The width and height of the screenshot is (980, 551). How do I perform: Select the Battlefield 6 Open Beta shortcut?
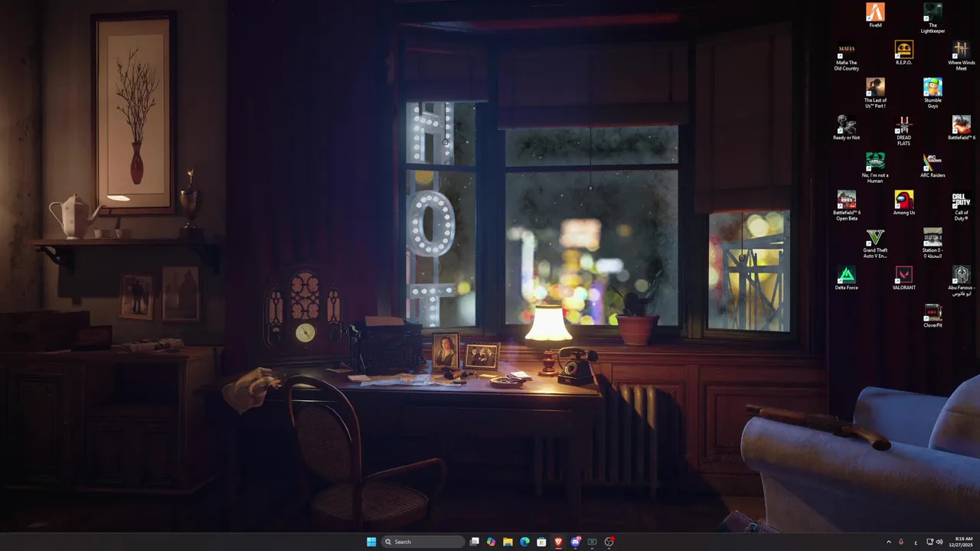click(x=846, y=206)
